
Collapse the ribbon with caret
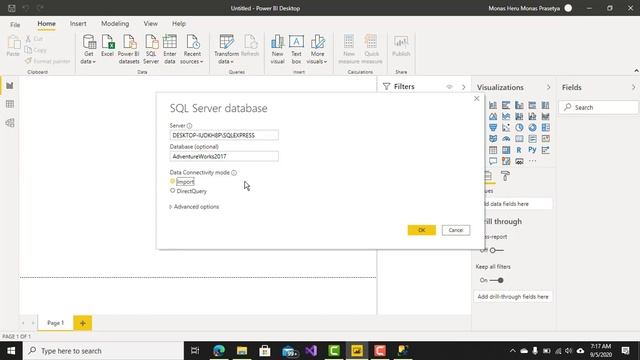(636, 71)
